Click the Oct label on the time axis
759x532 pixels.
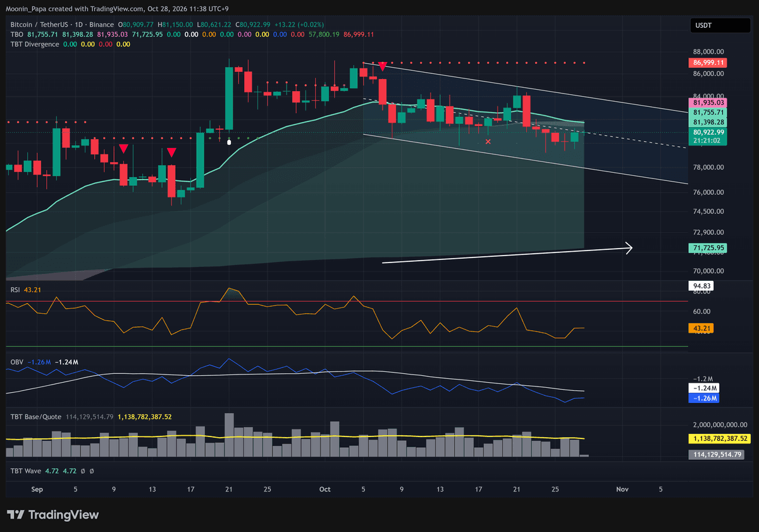[x=325, y=489]
